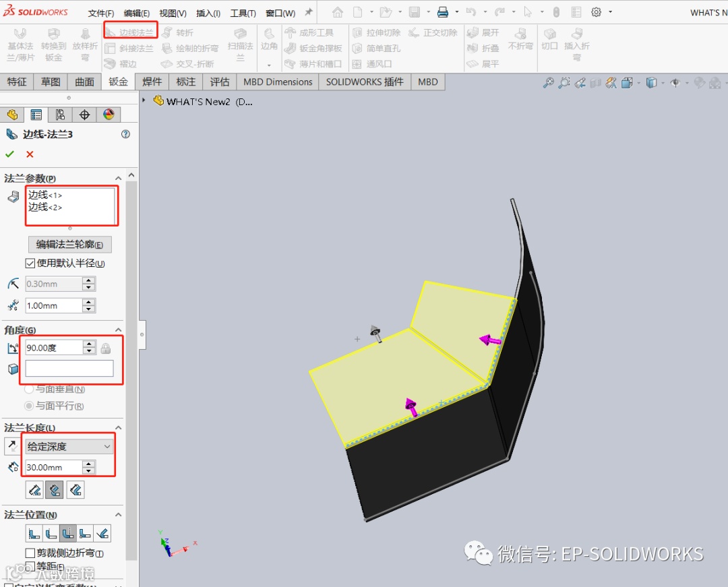The height and width of the screenshot is (587, 728).
Task: Switch to the SOLIDWORKS 插件 tab
Action: click(365, 82)
